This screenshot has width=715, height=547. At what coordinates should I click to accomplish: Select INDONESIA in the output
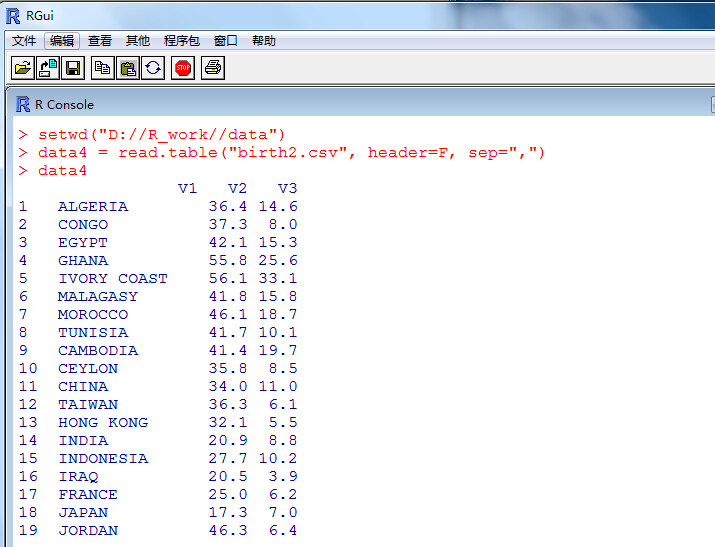pyautogui.click(x=103, y=459)
